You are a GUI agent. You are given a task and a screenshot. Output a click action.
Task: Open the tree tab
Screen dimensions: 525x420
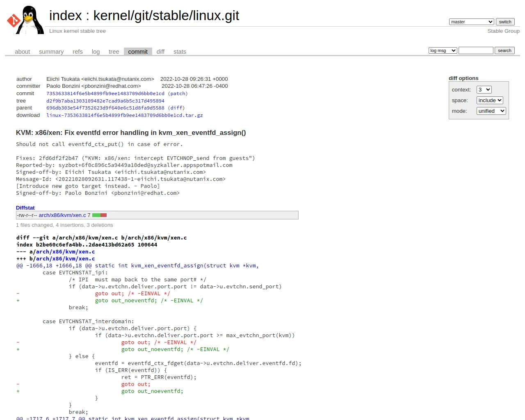coord(114,52)
